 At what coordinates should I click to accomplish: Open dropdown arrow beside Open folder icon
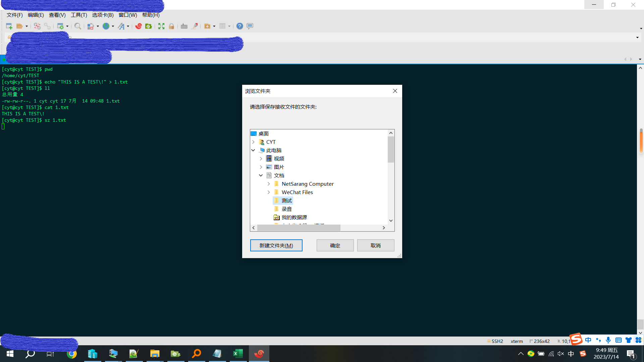pos(27,26)
